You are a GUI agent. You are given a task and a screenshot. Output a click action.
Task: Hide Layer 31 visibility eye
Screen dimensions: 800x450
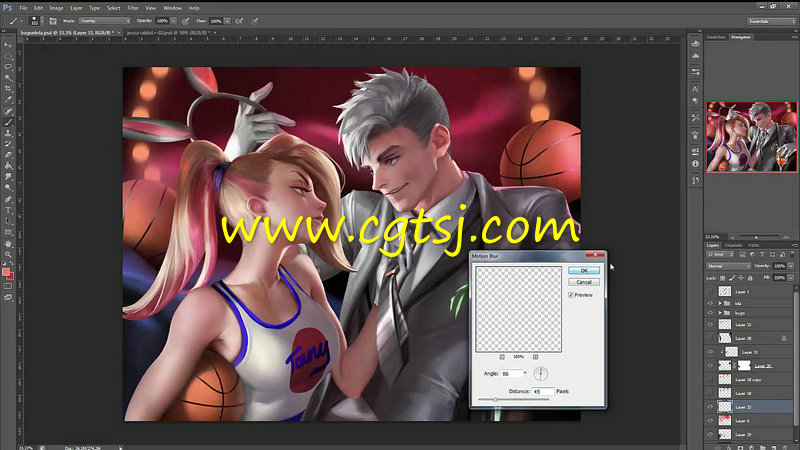click(710, 352)
